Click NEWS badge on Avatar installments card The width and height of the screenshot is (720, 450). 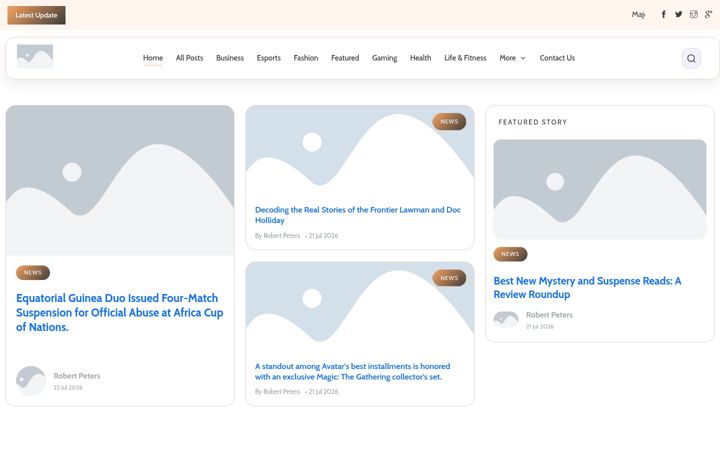(x=449, y=278)
